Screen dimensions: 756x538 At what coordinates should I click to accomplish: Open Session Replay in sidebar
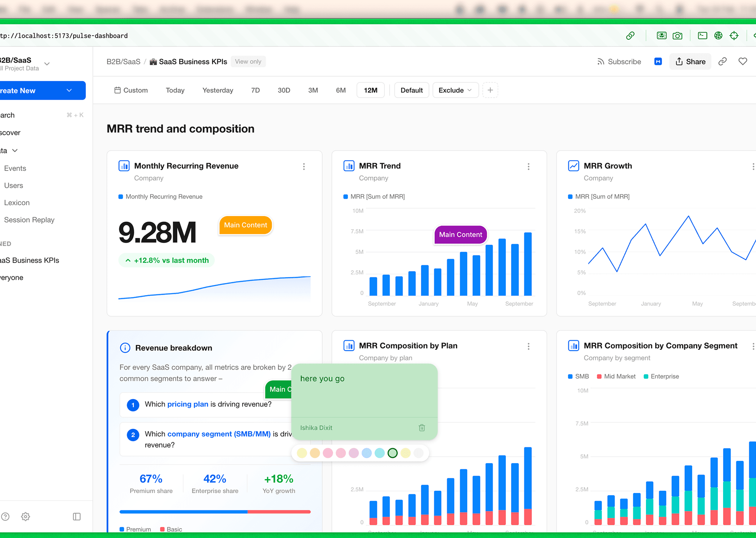29,220
